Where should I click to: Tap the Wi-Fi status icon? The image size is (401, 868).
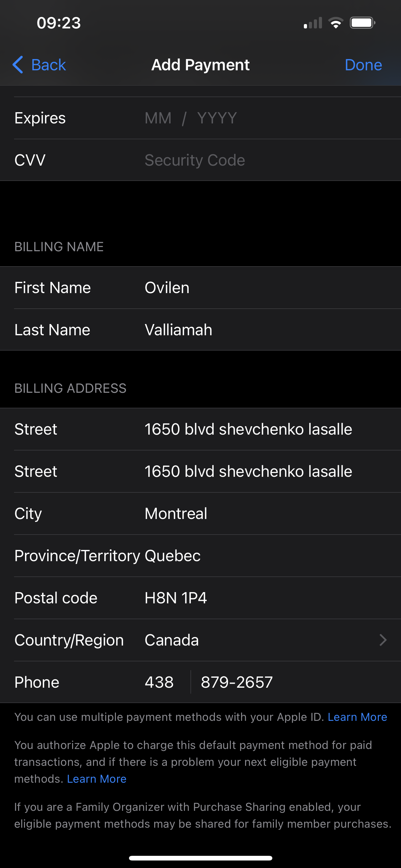pyautogui.click(x=335, y=23)
